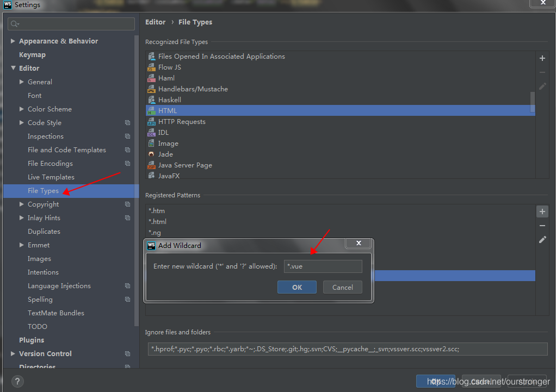
Task: Collapse the Editor section arrow
Action: 13,68
